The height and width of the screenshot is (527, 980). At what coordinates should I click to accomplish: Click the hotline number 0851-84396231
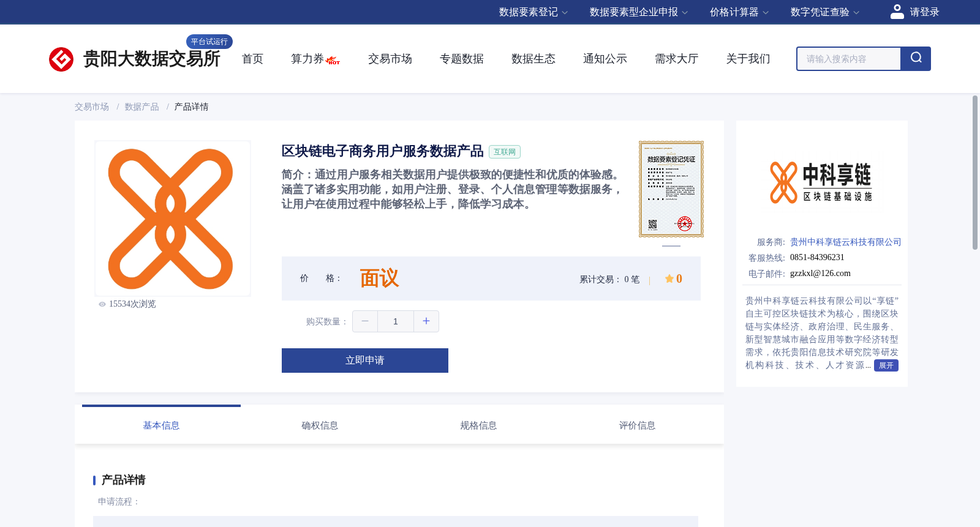[817, 258]
